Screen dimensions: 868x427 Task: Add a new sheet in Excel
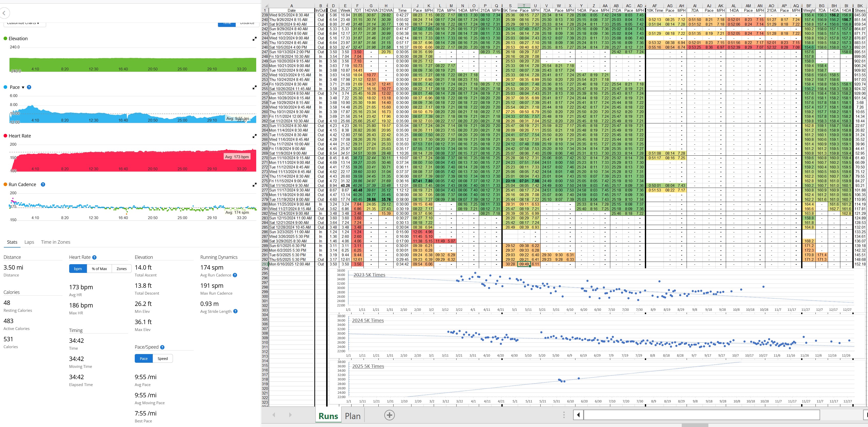click(x=389, y=415)
